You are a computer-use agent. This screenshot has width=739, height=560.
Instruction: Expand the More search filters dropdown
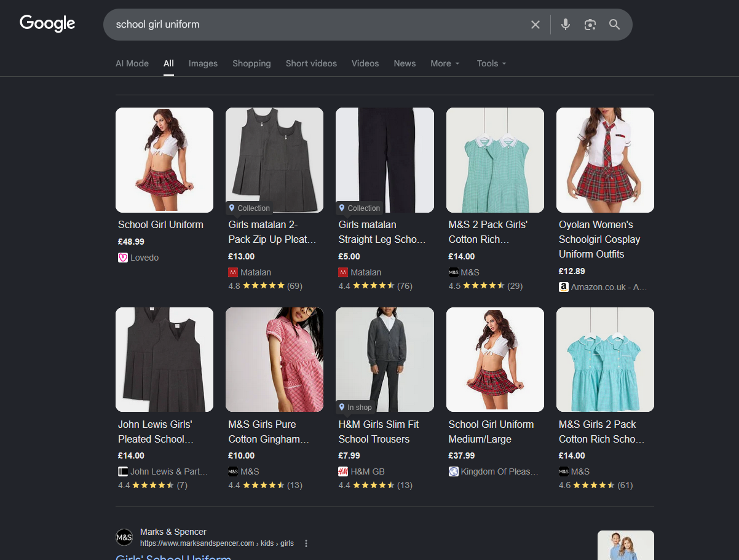[445, 63]
